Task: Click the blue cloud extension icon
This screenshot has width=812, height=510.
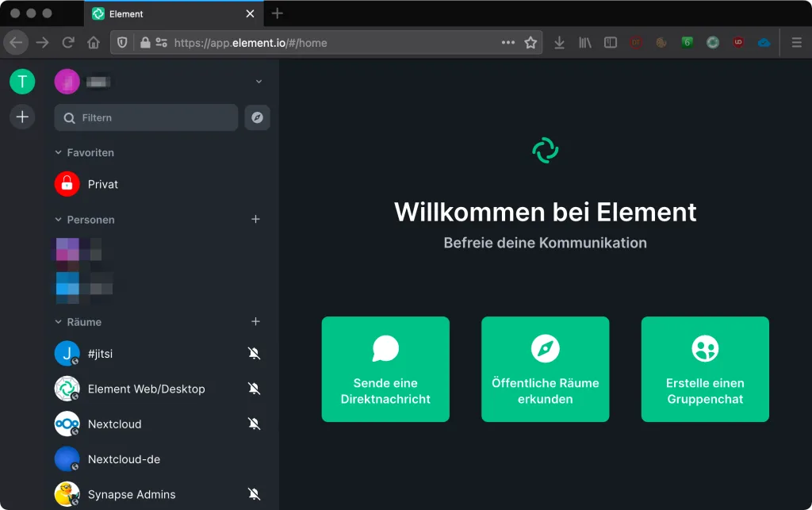Action: pos(764,43)
